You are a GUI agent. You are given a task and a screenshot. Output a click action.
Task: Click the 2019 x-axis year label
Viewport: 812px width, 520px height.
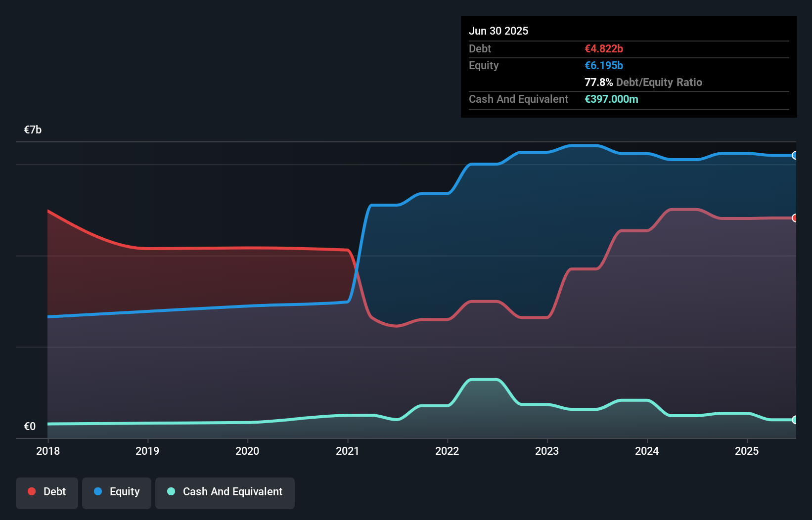[x=147, y=451]
